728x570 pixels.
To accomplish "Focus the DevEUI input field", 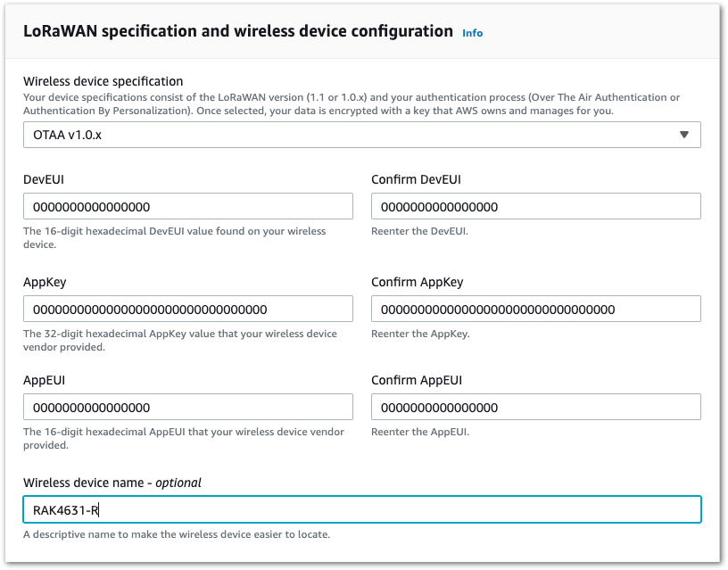I will 188,207.
